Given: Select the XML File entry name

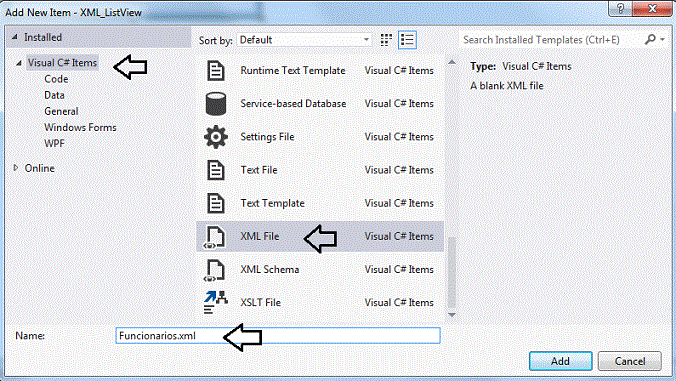Looking at the screenshot, I should pos(260,237).
